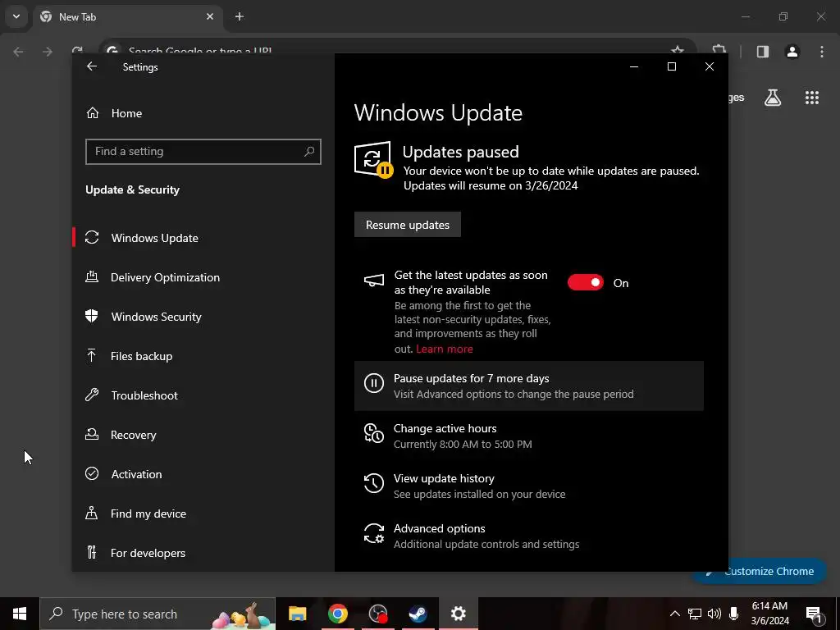840x630 pixels.
Task: Open Chrome extensions puzzle icon
Action: [719, 50]
